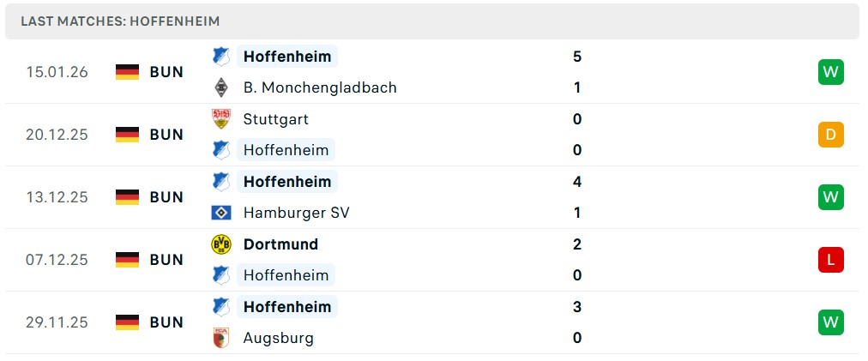Open the Dortmund team link
The width and height of the screenshot is (868, 361).
tap(280, 244)
